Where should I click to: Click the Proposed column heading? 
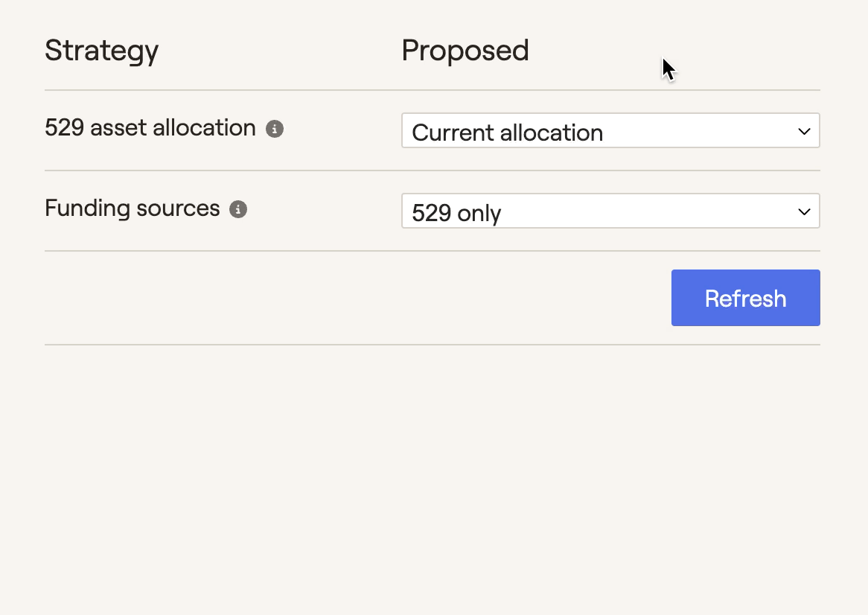pyautogui.click(x=465, y=51)
